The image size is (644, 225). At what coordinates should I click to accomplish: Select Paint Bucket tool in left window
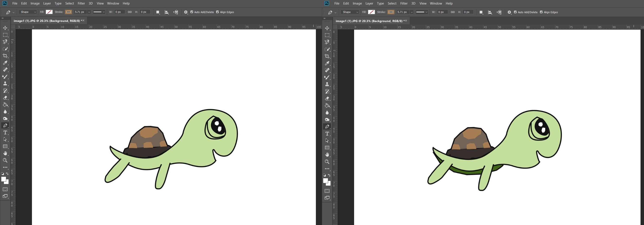click(x=5, y=105)
